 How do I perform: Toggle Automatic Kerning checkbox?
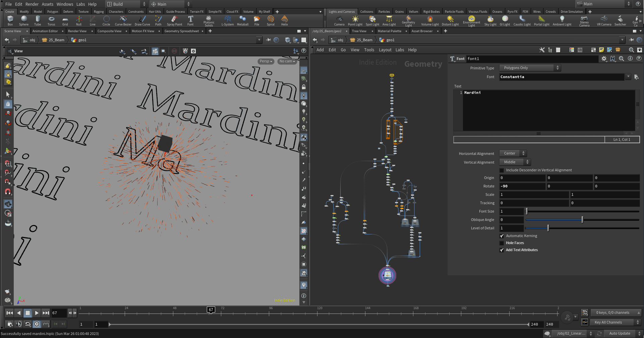pyautogui.click(x=502, y=236)
